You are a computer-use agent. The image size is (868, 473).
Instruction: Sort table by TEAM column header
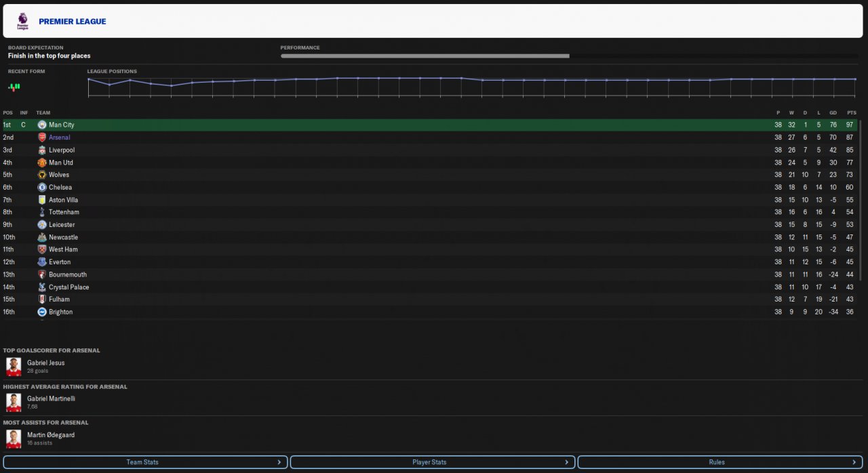coord(43,113)
